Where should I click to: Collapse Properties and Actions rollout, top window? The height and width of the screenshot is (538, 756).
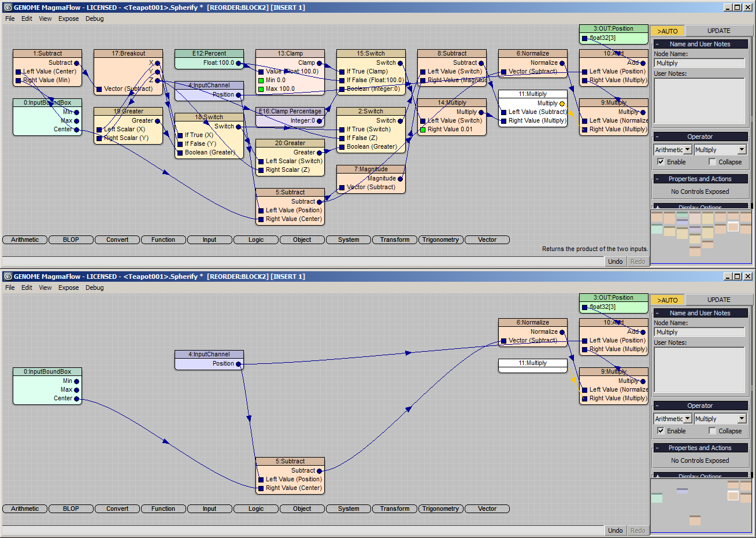[700, 179]
